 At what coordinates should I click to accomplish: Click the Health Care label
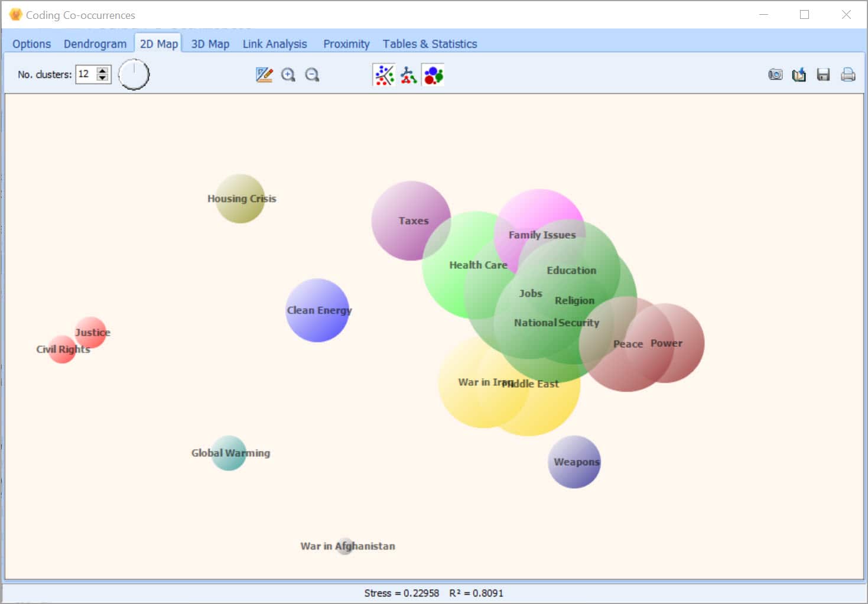478,265
